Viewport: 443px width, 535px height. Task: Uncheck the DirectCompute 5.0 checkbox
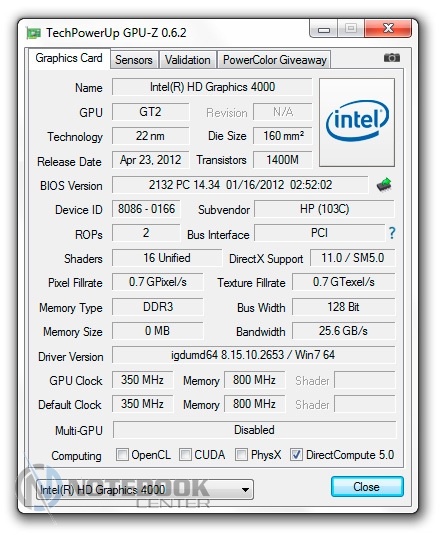[296, 455]
